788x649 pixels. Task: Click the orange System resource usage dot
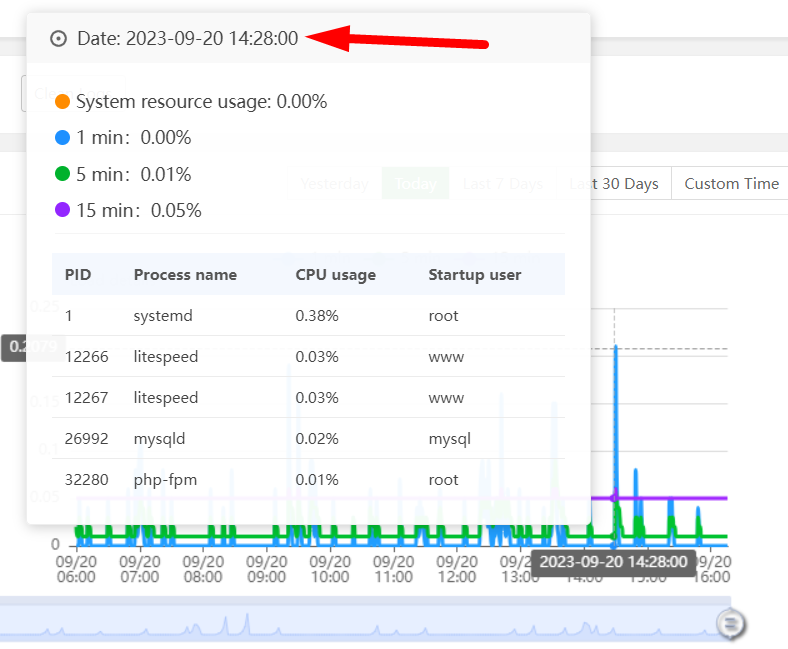62,102
